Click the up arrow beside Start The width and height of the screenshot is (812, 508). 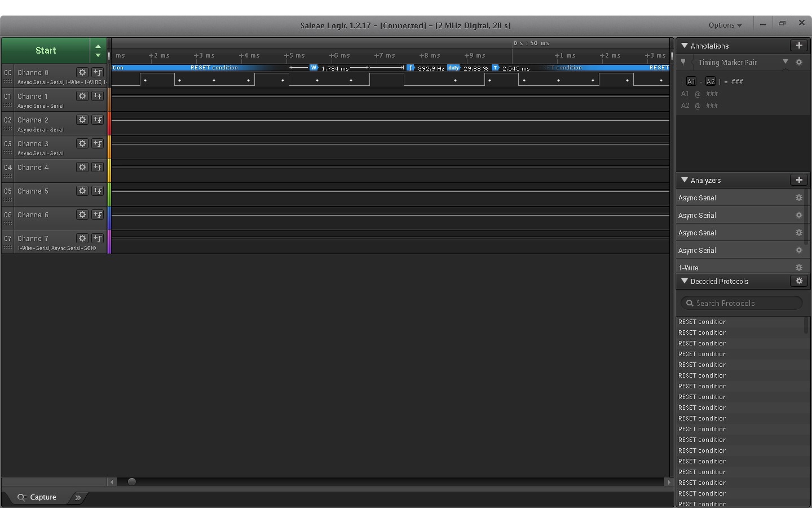(x=98, y=46)
